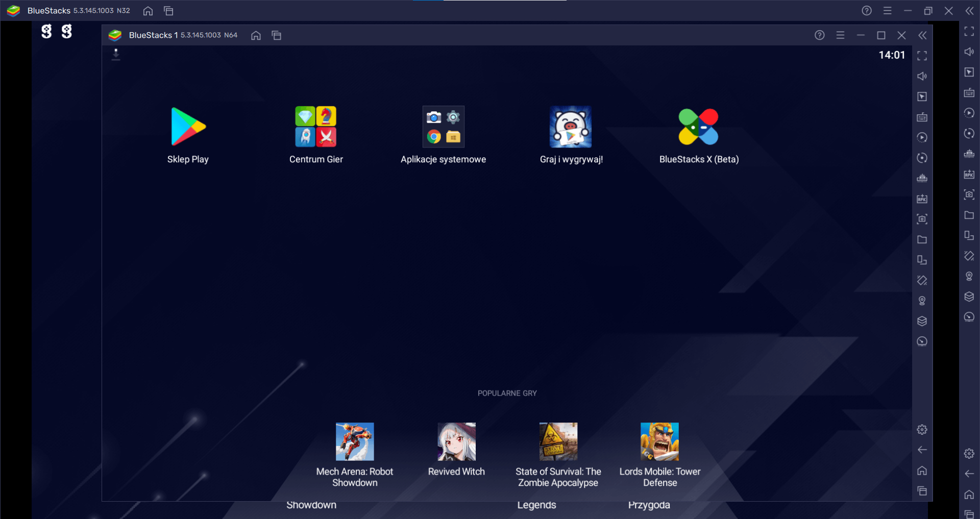Click volume icon in outer BlueStacks sidebar
980x519 pixels.
(969, 52)
